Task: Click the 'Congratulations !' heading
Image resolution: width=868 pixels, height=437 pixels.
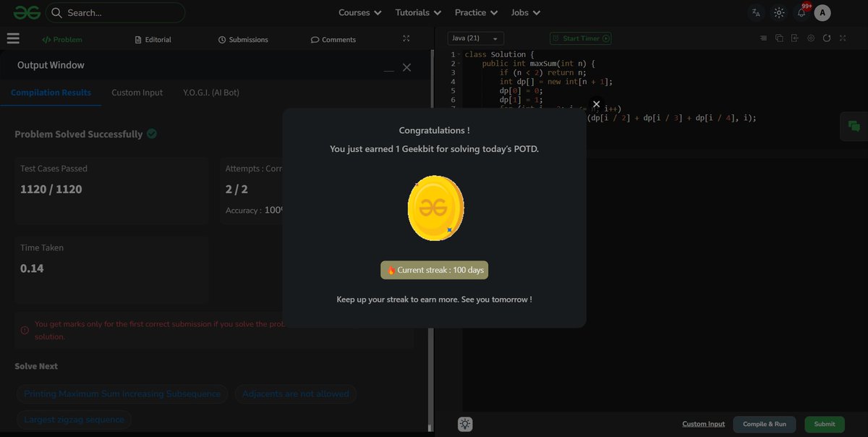Action: [x=434, y=130]
